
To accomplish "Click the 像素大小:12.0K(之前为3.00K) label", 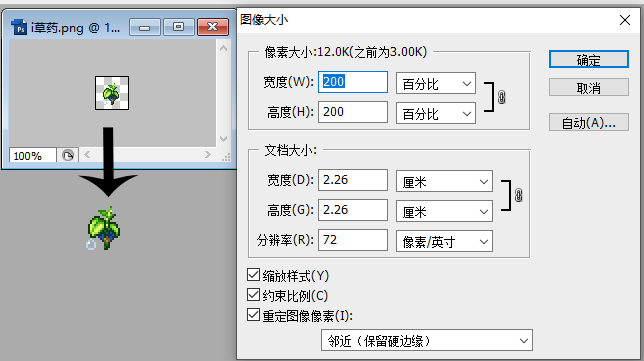I will pos(346,52).
